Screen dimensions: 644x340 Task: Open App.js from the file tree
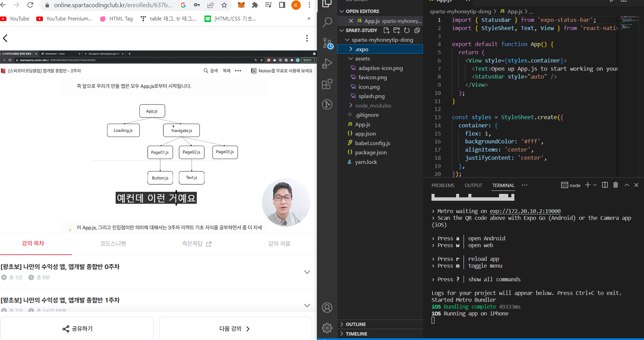click(x=363, y=124)
